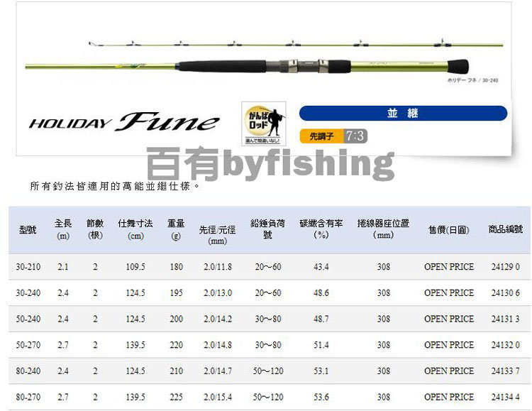
Task: Click OPEN PRICE in the 80-270 row
Action: [x=449, y=397]
